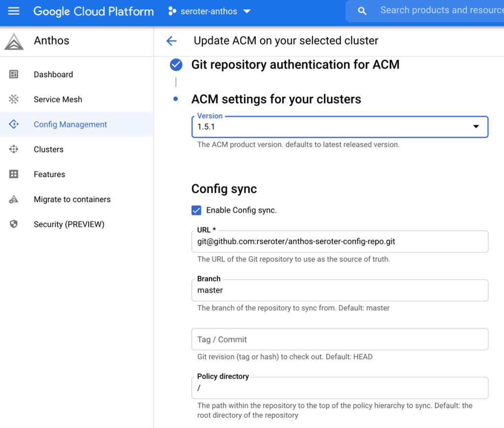Click the Clusters sidebar icon
504x428 pixels.
(14, 150)
